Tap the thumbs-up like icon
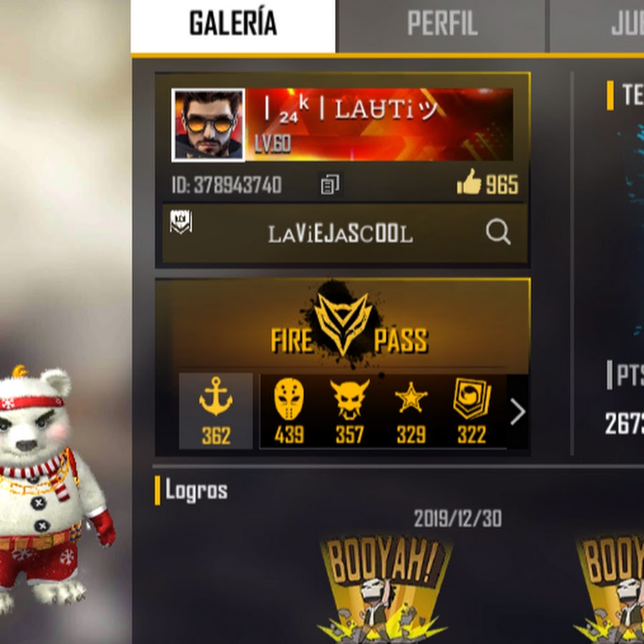644x644 pixels. (x=469, y=182)
